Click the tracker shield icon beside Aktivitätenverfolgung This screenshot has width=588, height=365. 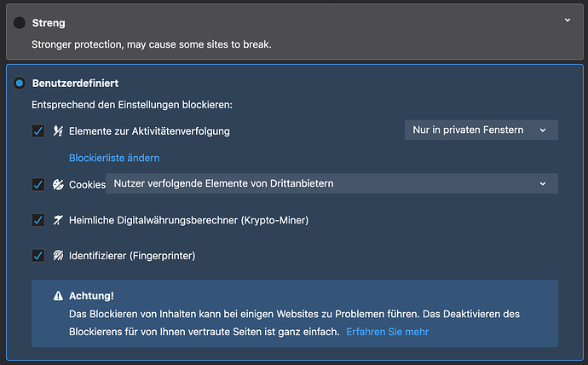[x=59, y=131]
